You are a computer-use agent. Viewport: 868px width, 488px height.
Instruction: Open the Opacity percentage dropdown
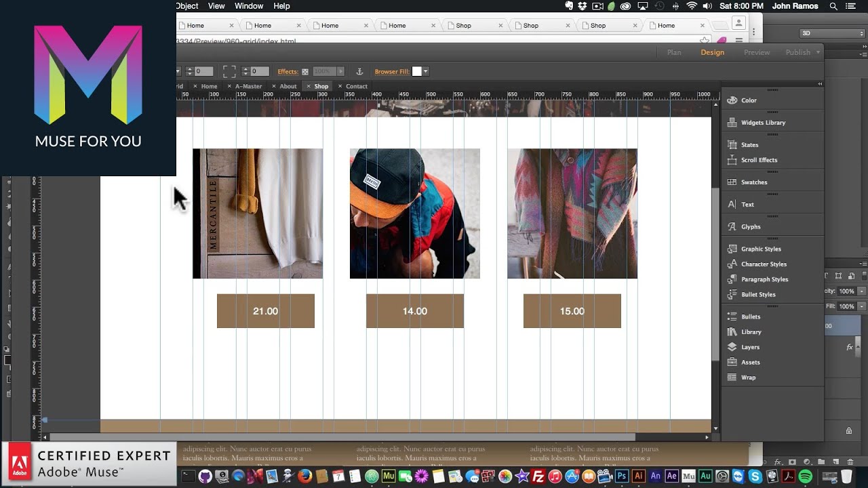861,291
